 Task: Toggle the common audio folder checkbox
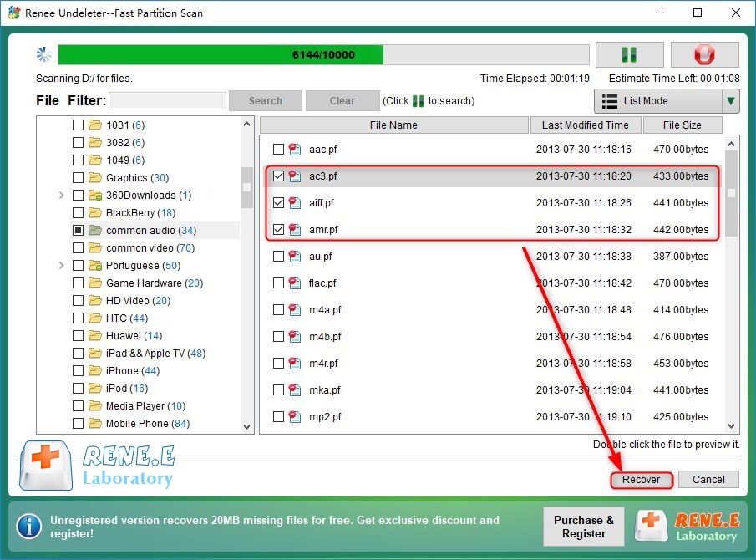[78, 231]
